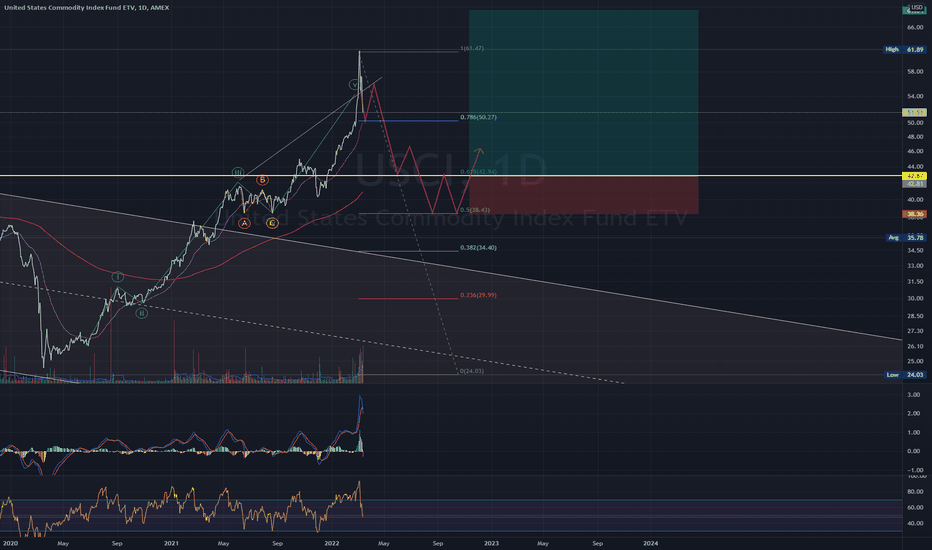Select the 0(24.03) Fibonacci level label
The image size is (932, 550).
[472, 371]
